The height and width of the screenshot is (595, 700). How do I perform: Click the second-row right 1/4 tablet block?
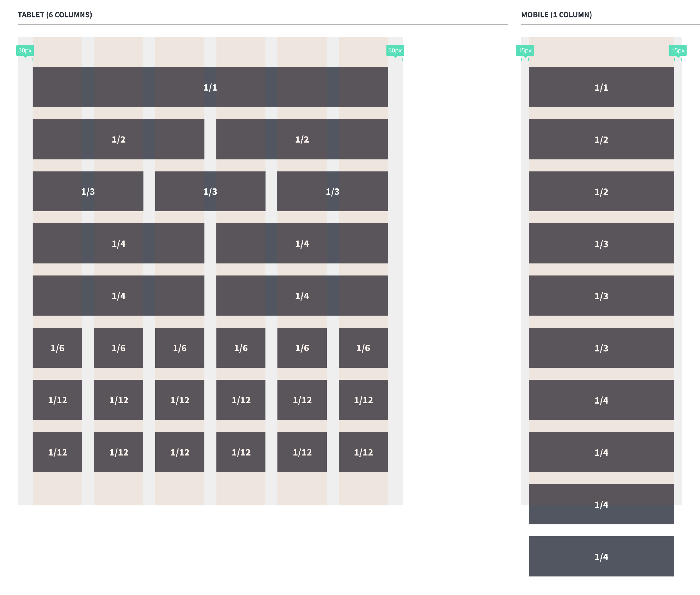[x=302, y=296]
